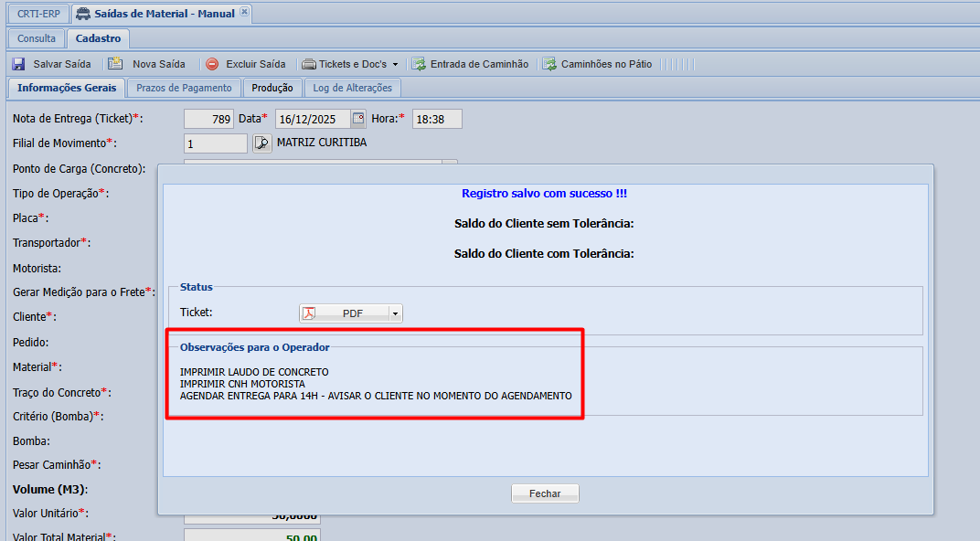Click the Filial de Movimento code field
980x541 pixels.
216,143
